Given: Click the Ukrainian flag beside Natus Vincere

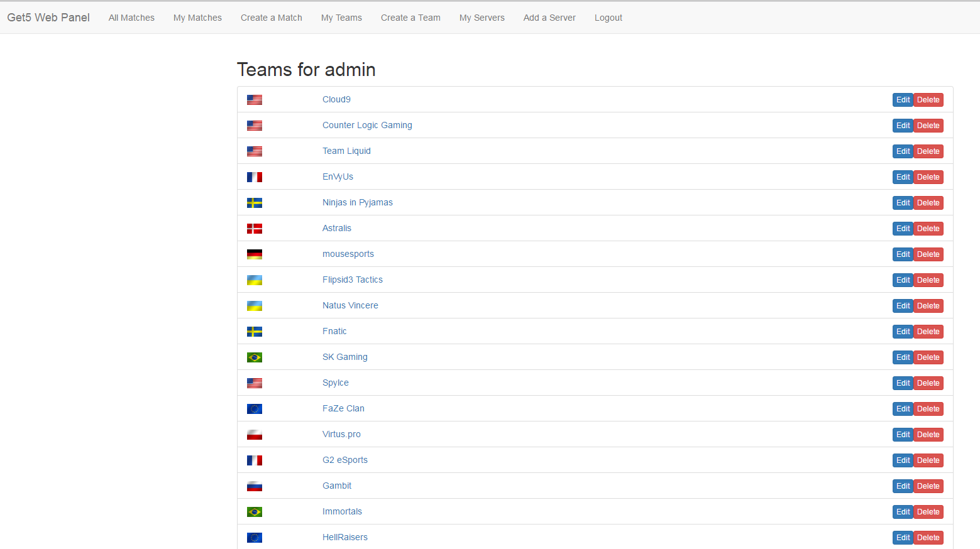Looking at the screenshot, I should tap(255, 306).
